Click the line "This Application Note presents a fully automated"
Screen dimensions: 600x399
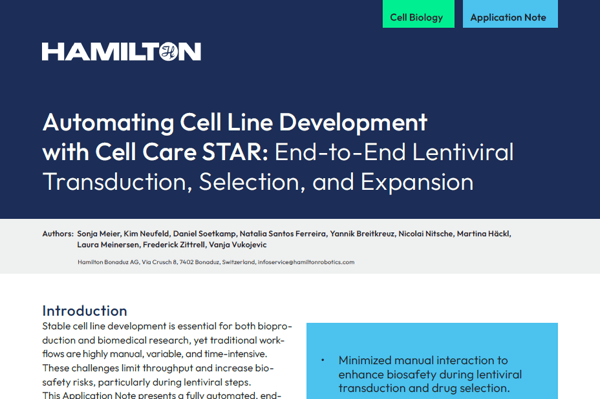point(162,395)
